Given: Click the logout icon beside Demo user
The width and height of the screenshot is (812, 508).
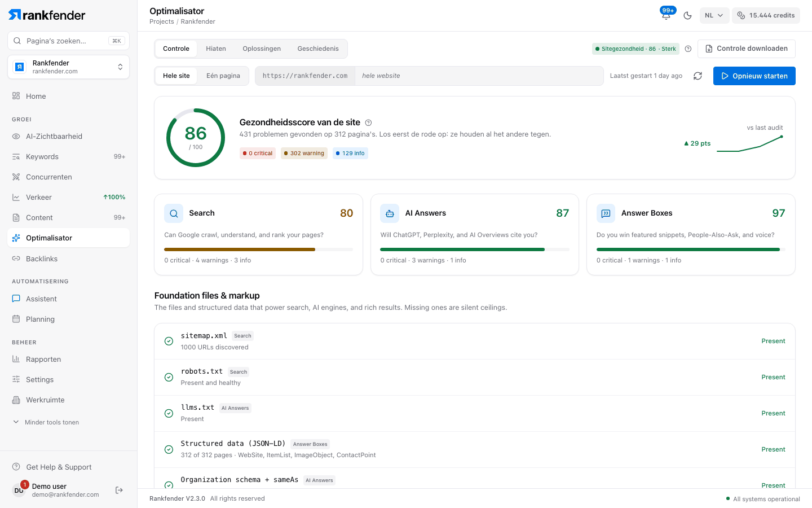Looking at the screenshot, I should pyautogui.click(x=119, y=490).
